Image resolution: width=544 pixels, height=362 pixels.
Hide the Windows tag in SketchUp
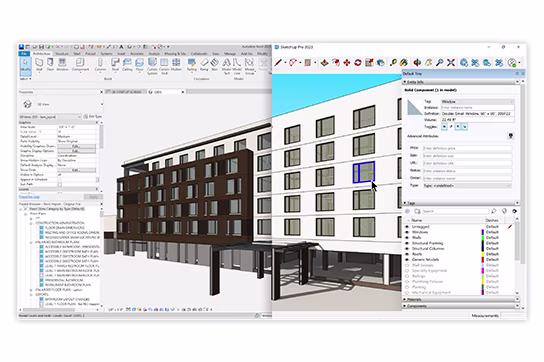click(x=407, y=232)
